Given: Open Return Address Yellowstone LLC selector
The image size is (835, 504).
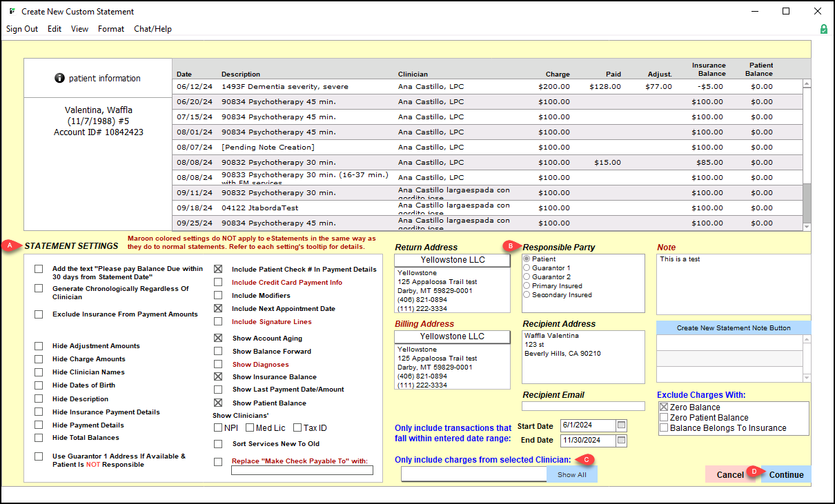Looking at the screenshot, I should click(452, 260).
